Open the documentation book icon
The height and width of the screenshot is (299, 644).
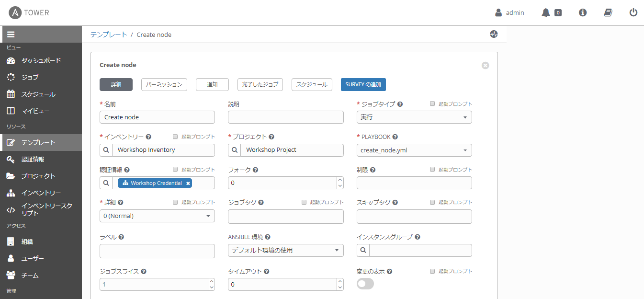(608, 13)
